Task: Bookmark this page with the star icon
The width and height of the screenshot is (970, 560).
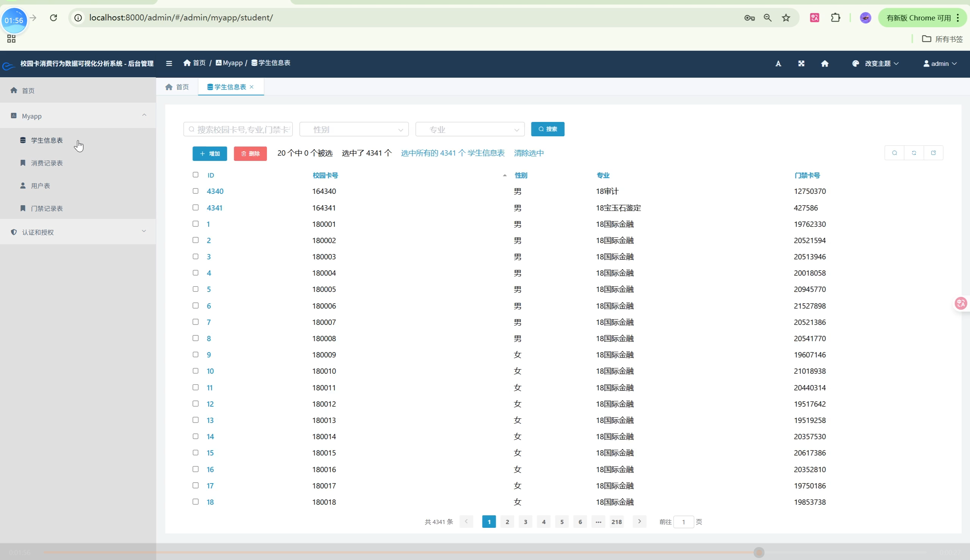Action: pos(786,18)
